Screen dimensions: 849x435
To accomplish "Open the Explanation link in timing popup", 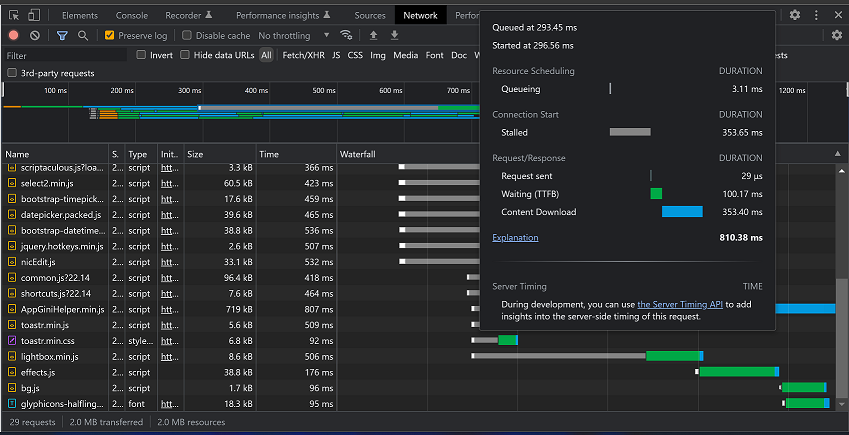I will click(x=515, y=237).
